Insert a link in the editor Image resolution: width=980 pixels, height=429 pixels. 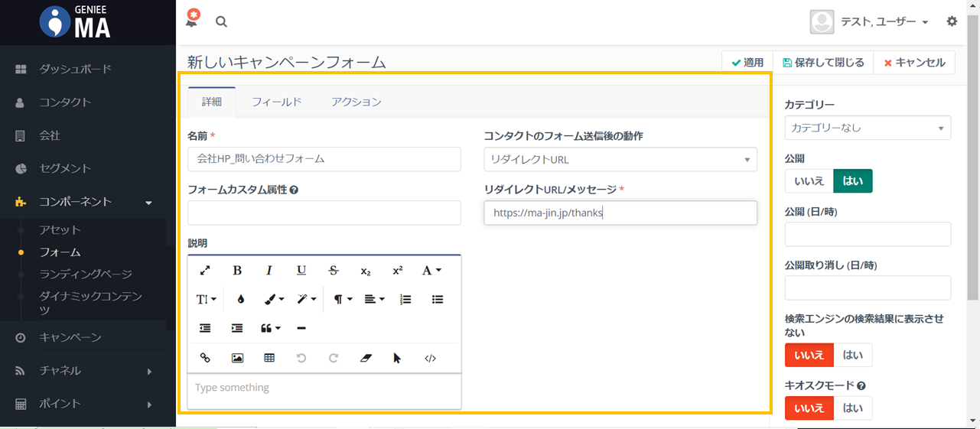pyautogui.click(x=205, y=358)
